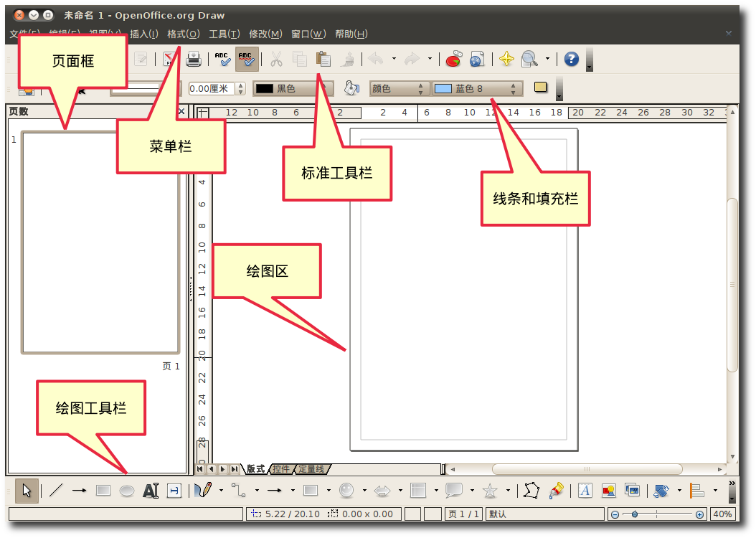Click the Redo arrow
Screen dimensions: 756x538
(x=412, y=59)
